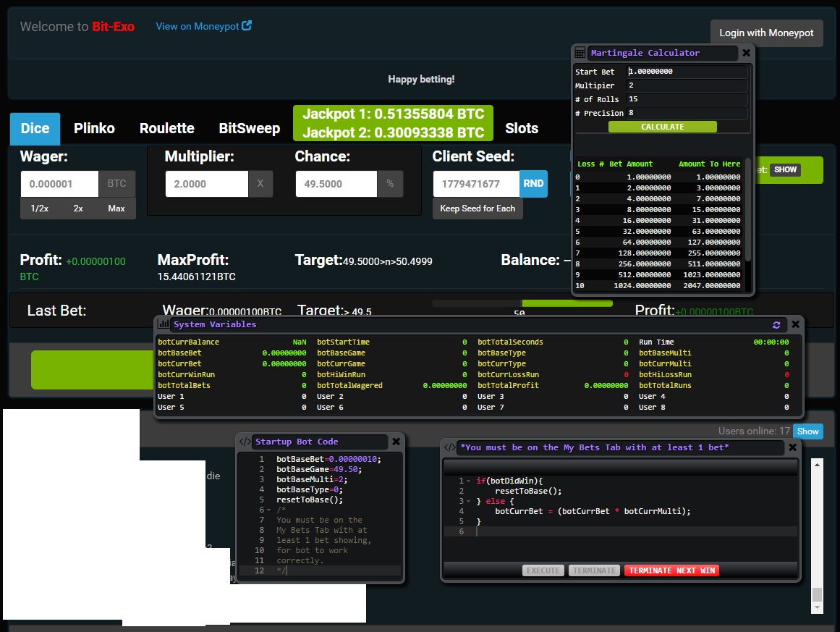Close the Startup Bot Code window
Viewport: 840px width, 632px height.
(x=396, y=442)
